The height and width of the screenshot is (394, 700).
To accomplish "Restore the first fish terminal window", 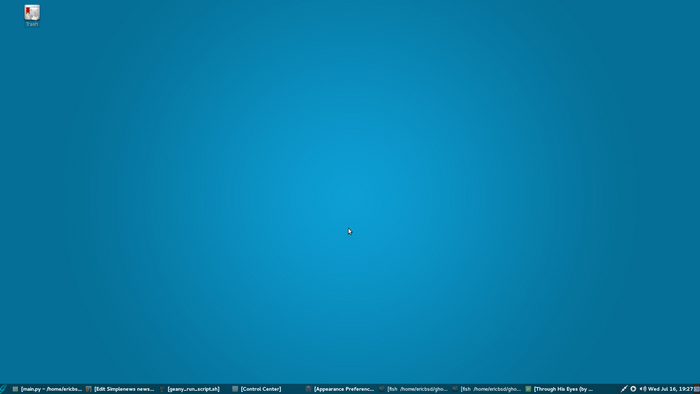I will 413,389.
